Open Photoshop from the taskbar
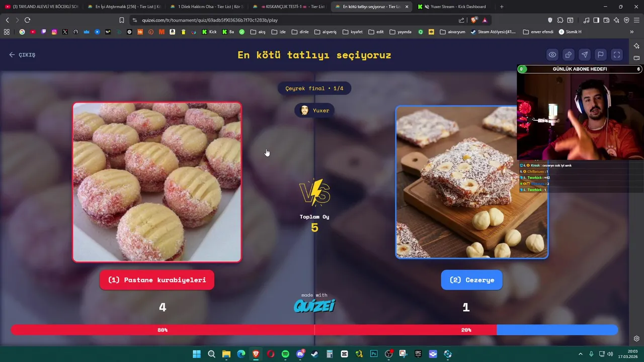 click(374, 354)
